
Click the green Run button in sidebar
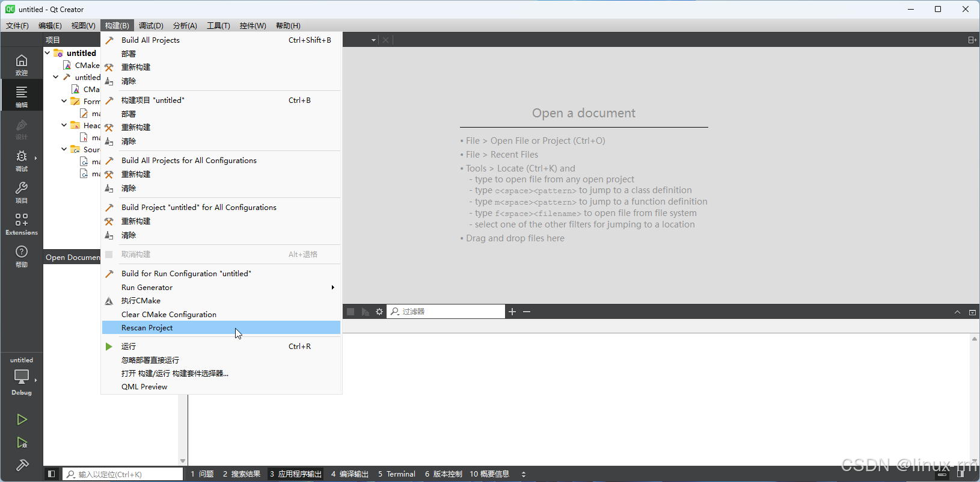tap(22, 419)
